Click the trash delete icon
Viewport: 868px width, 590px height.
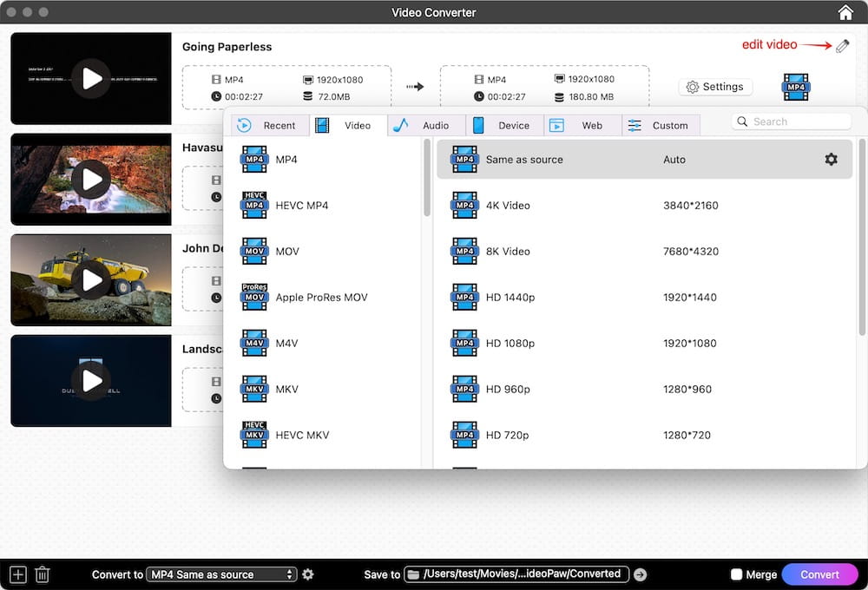click(x=42, y=574)
